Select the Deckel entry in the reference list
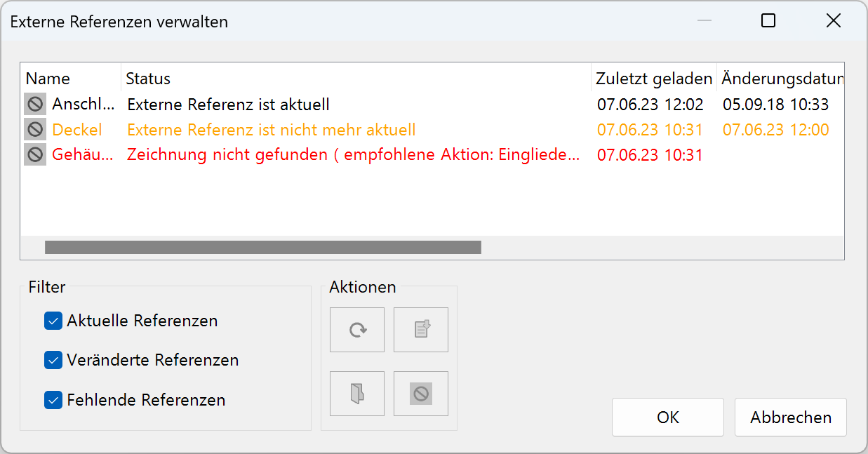Image resolution: width=868 pixels, height=454 pixels. 77,129
